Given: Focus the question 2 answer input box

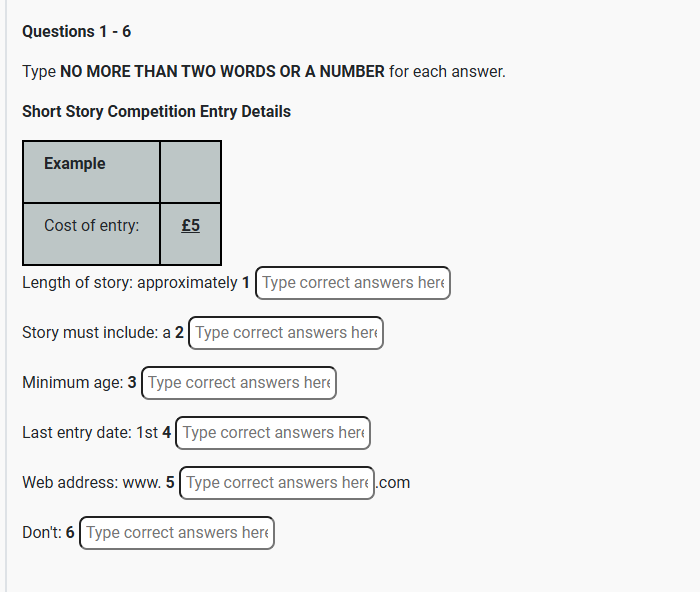Looking at the screenshot, I should (x=286, y=333).
